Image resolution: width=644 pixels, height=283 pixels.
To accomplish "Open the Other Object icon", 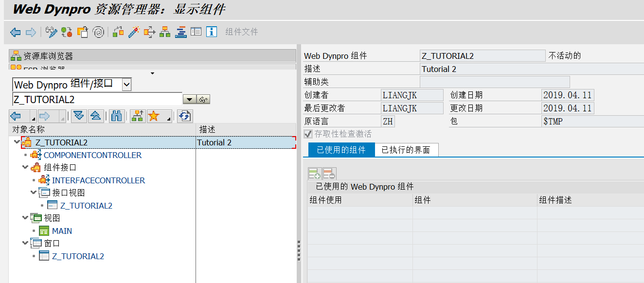I will coord(82,32).
